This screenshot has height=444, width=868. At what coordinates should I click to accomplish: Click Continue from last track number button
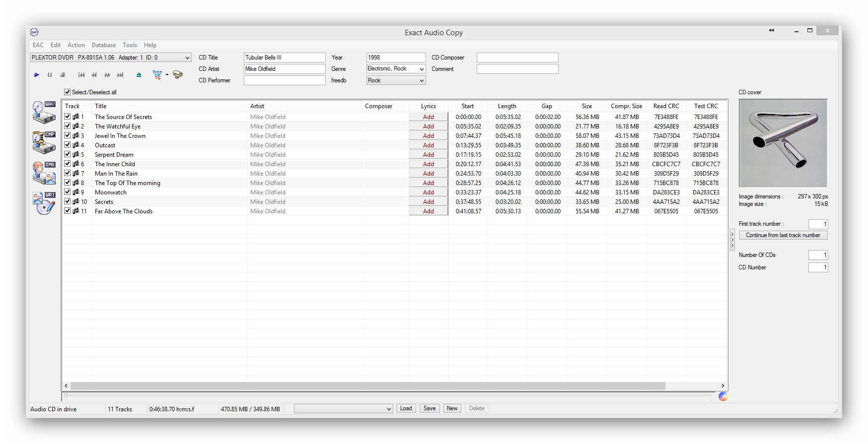pos(783,235)
